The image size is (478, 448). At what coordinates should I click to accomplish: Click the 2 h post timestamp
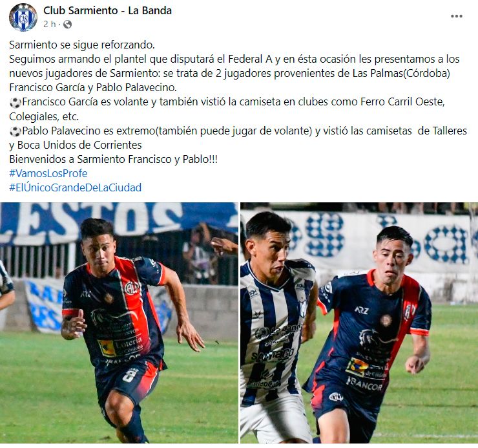click(49, 24)
